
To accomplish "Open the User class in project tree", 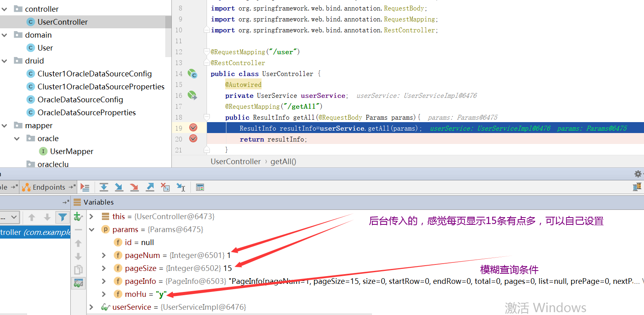I will [x=45, y=48].
